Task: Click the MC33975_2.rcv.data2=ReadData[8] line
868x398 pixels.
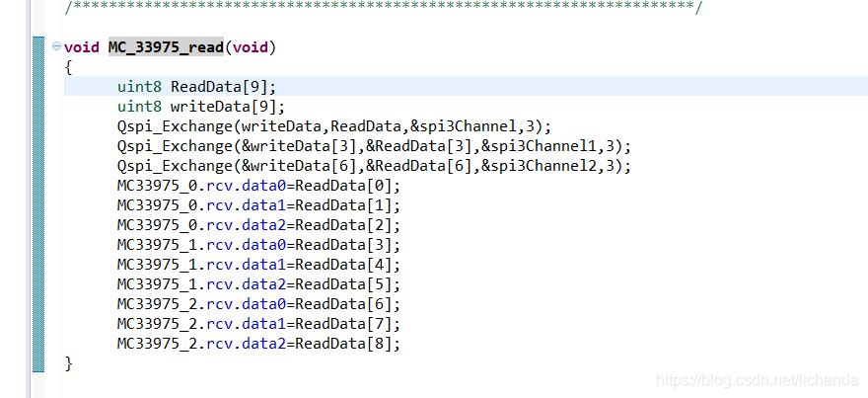Action: point(258,344)
